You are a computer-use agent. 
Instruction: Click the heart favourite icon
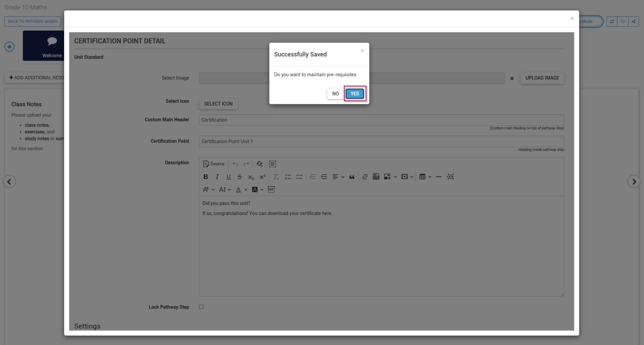tap(623, 21)
